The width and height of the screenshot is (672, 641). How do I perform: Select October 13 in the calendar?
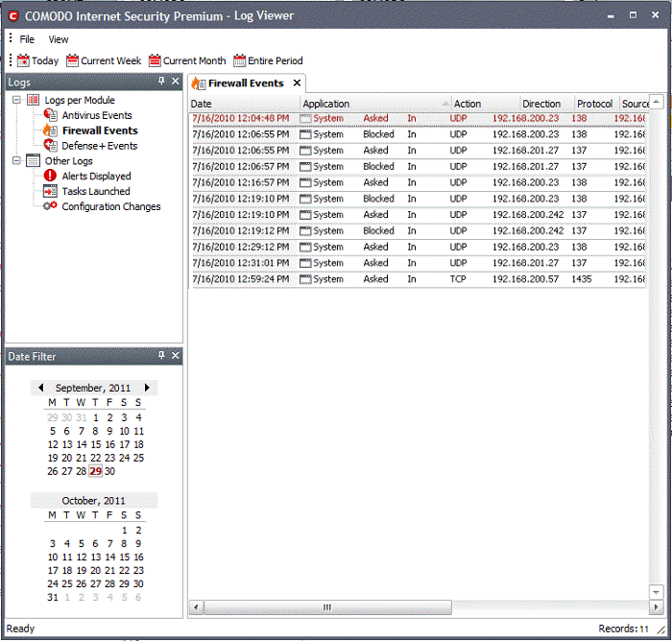[96, 557]
